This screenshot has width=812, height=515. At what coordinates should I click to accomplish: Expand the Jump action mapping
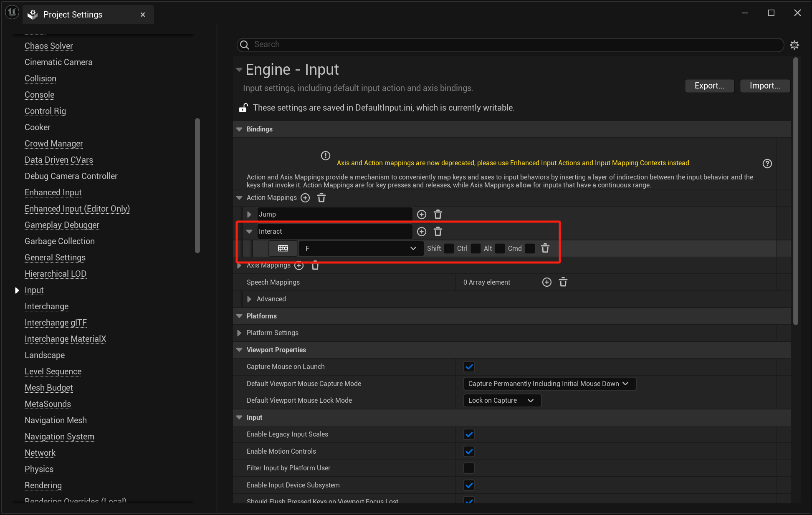click(249, 215)
